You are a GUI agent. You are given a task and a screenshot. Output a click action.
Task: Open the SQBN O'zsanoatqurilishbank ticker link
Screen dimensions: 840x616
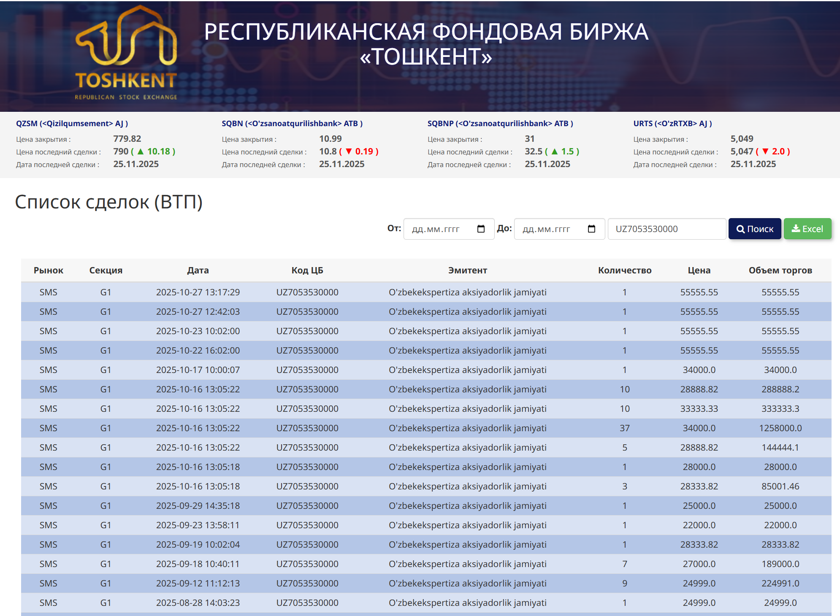tap(292, 124)
